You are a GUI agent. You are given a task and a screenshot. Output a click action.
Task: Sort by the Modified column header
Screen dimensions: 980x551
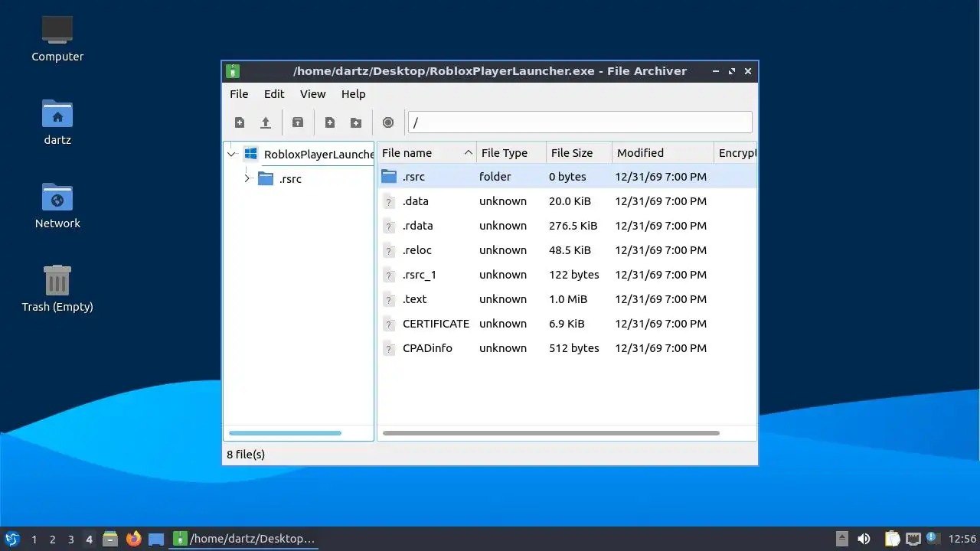[x=663, y=152]
